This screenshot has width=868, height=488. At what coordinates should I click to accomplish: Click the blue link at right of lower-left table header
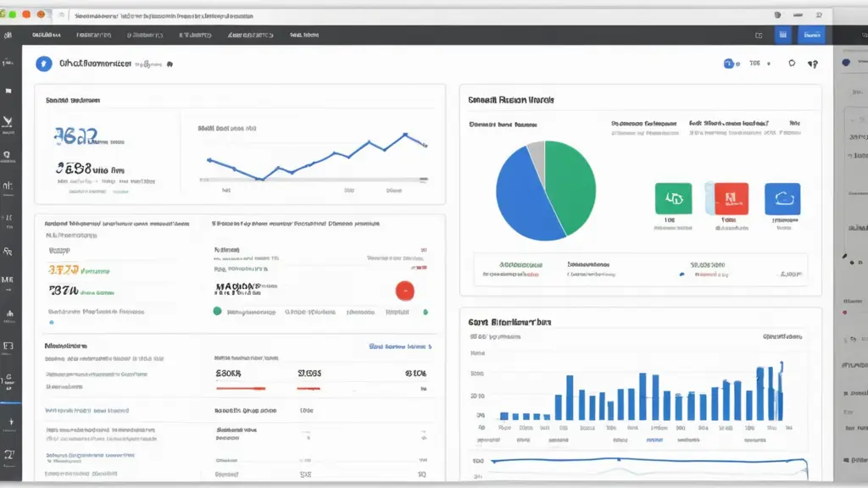pyautogui.click(x=401, y=347)
